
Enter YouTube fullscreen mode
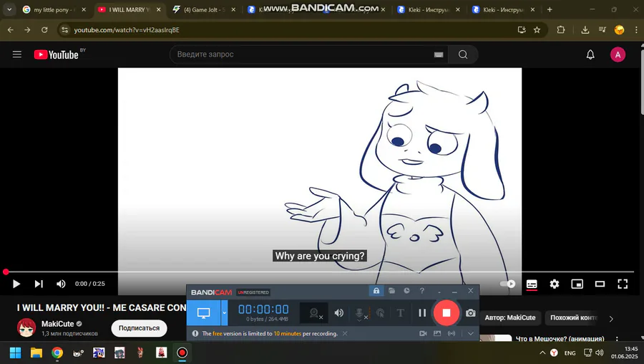[x=623, y=284]
